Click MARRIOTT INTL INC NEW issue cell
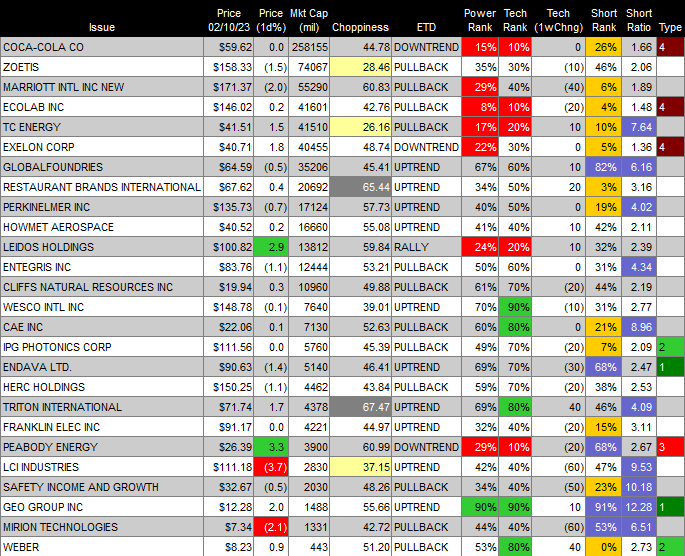The height and width of the screenshot is (556, 685). tap(102, 87)
